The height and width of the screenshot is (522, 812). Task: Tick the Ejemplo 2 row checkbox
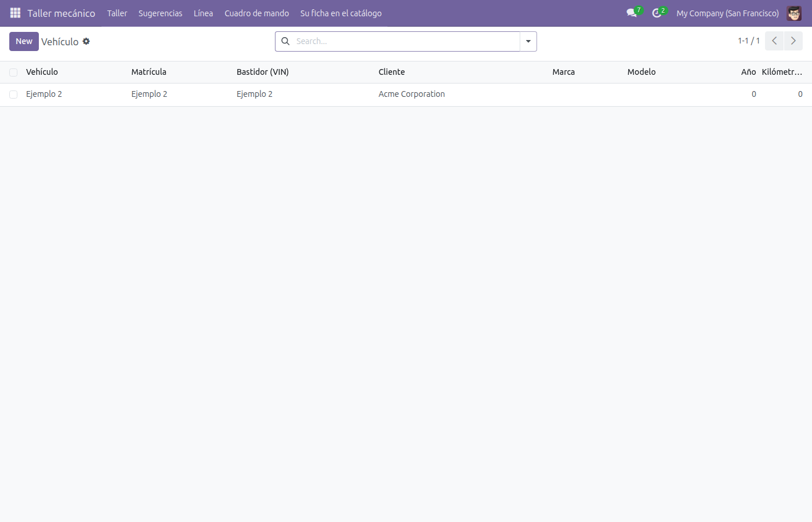pos(13,95)
